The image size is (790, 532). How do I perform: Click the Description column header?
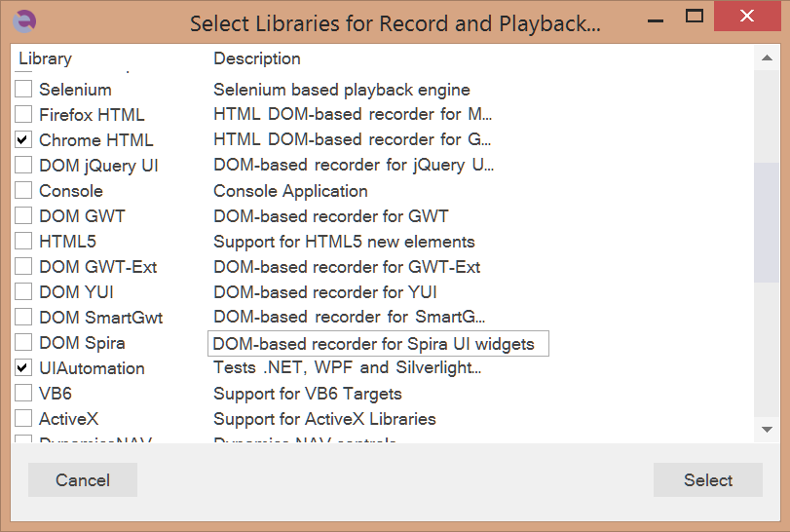click(x=257, y=58)
